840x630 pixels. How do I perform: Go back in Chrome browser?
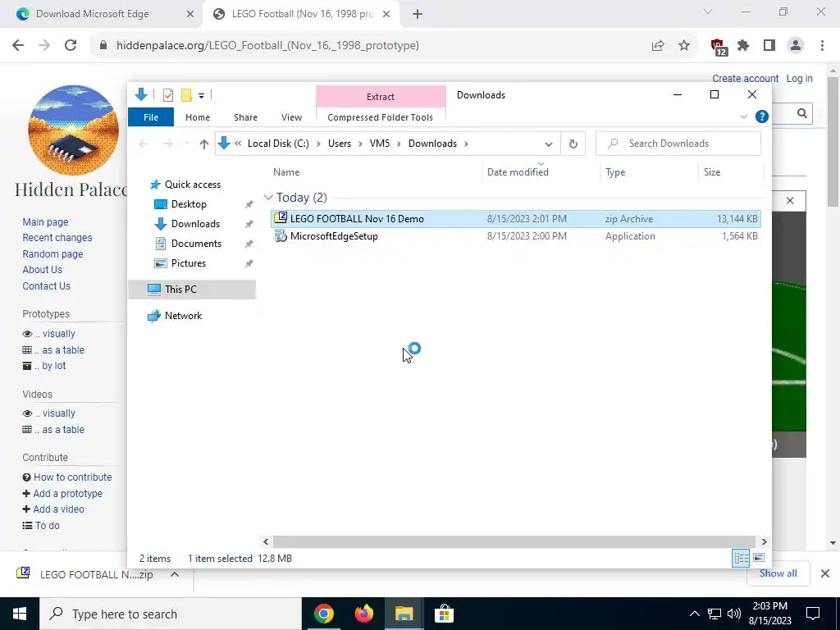[18, 46]
